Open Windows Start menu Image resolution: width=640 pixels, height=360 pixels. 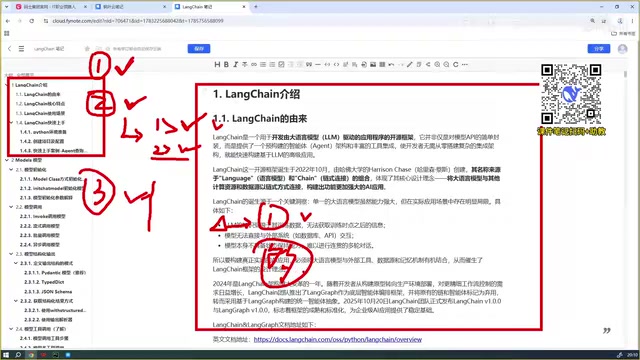click(x=6, y=355)
